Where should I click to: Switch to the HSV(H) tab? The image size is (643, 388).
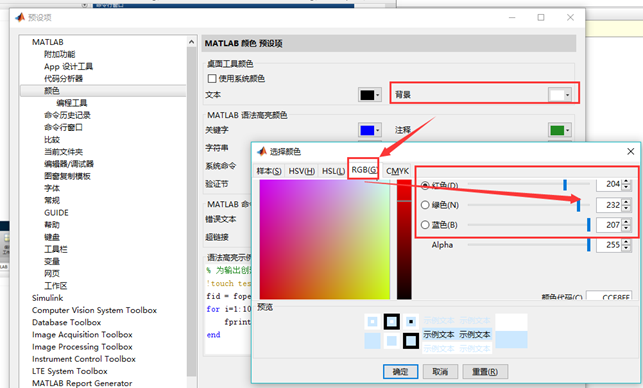click(x=301, y=171)
